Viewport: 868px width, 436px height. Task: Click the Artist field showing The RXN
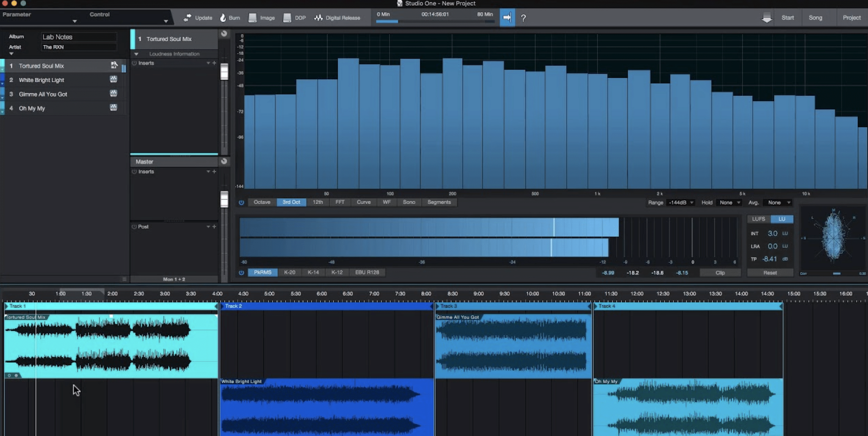(x=78, y=47)
